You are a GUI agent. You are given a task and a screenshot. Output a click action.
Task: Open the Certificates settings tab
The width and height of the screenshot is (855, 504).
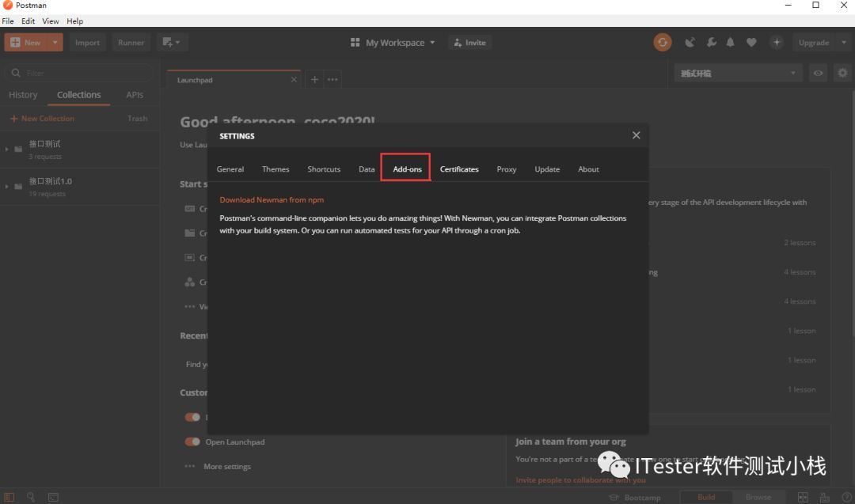point(459,169)
